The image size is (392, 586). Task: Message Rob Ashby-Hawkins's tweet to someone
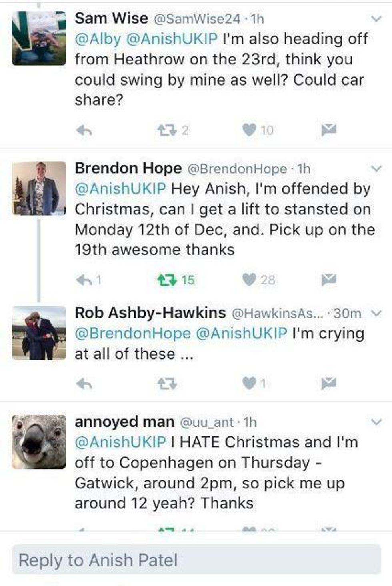tap(329, 383)
